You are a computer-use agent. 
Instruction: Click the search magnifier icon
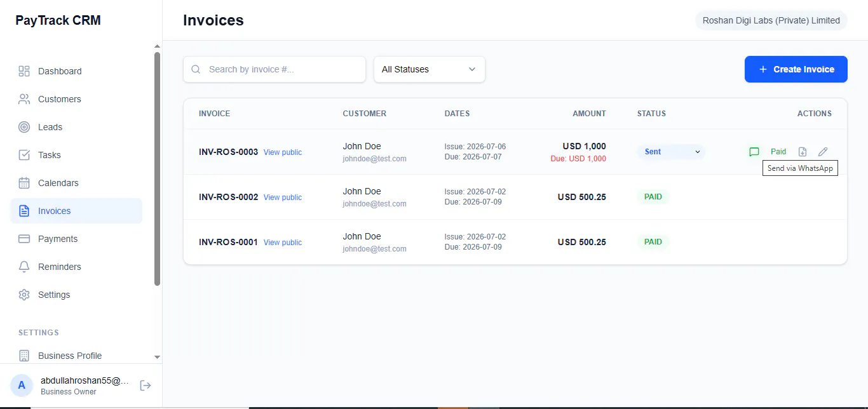[x=196, y=69]
